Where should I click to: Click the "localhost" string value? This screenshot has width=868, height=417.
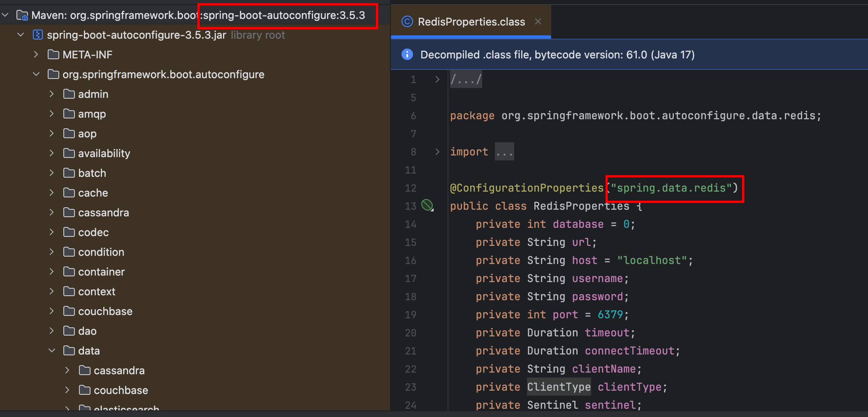point(652,260)
